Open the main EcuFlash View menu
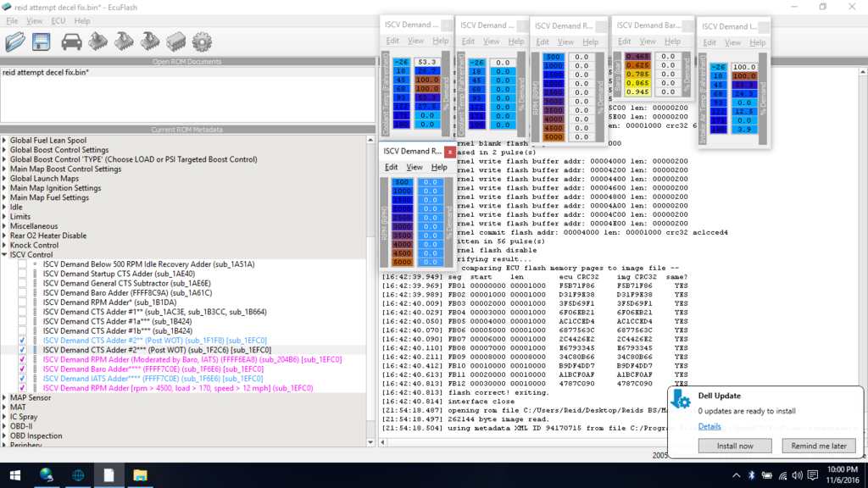 34,21
